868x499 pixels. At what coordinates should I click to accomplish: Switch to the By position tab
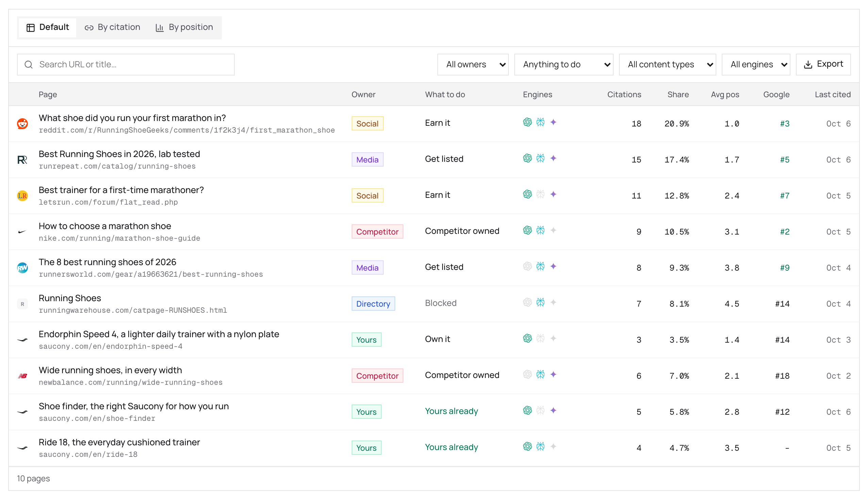point(184,28)
